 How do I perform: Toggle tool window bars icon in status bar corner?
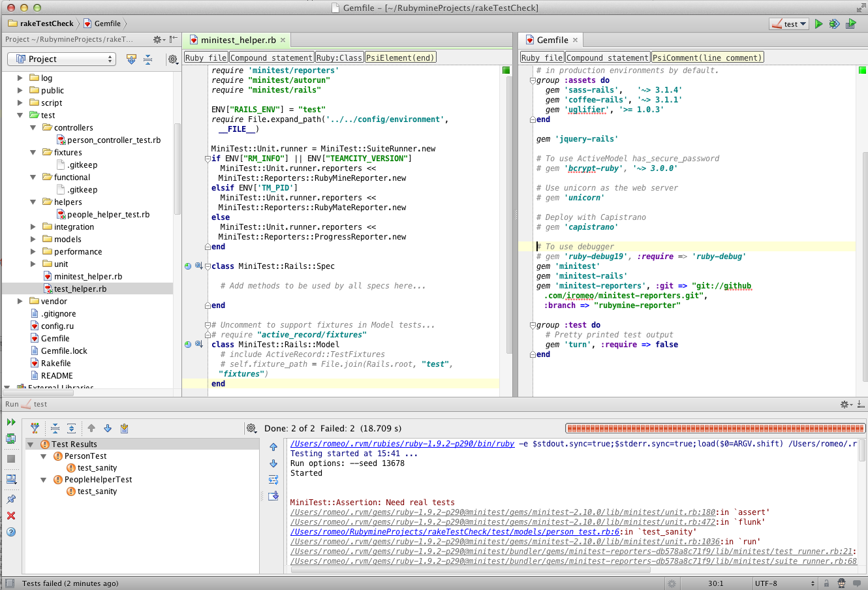coord(9,583)
